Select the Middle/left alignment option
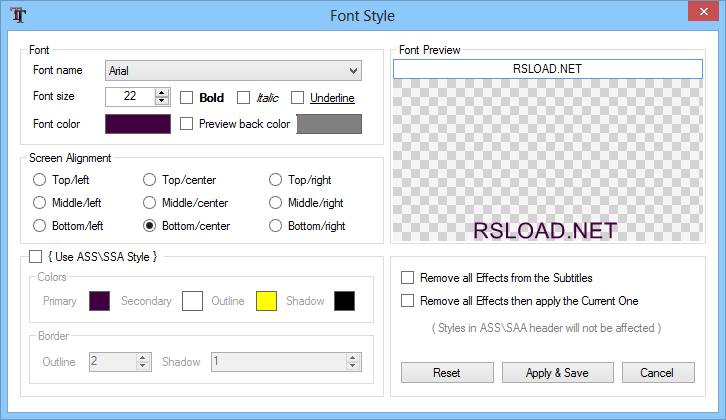726x420 pixels. point(39,203)
